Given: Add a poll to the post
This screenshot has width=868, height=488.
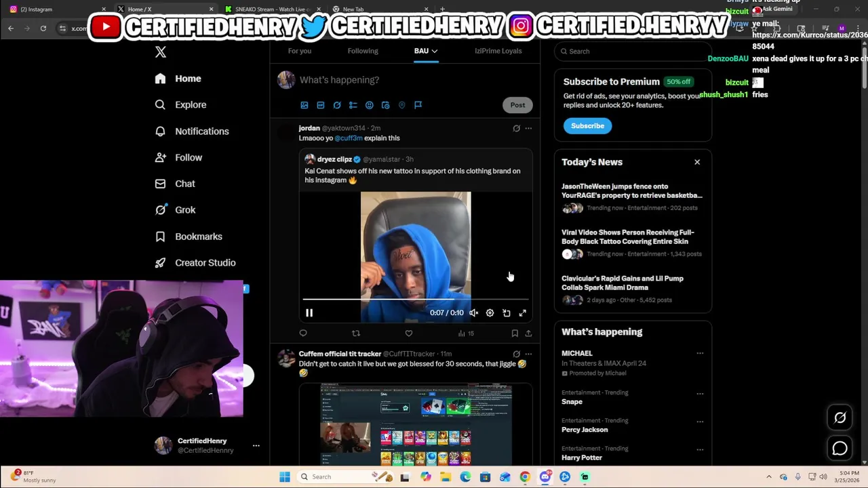Looking at the screenshot, I should tap(353, 105).
